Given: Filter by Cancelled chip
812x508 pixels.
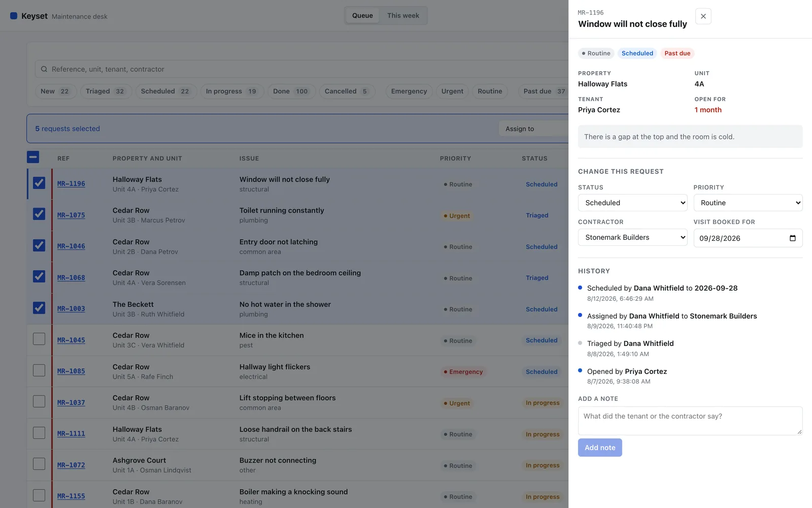Looking at the screenshot, I should click(347, 91).
